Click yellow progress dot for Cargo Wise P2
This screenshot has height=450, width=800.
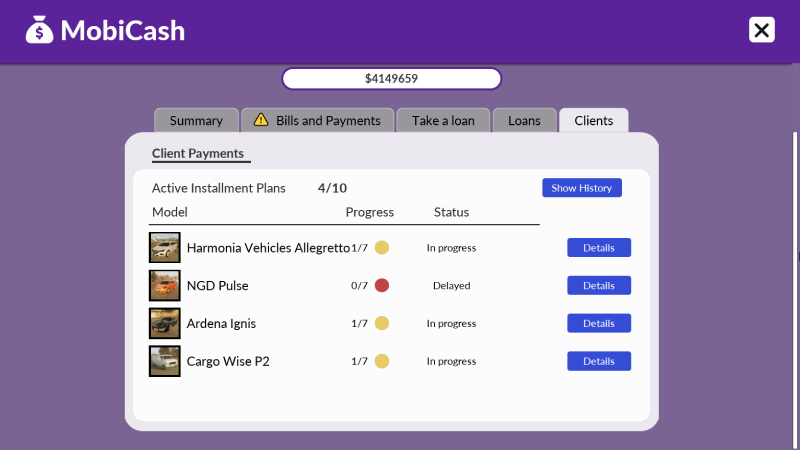pos(381,361)
